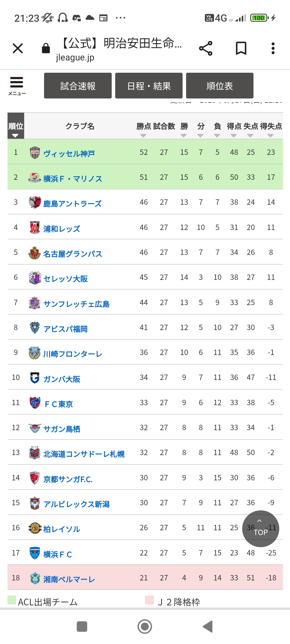Open the 横浜F・マリノス club link
Image resolution: width=290 pixels, height=644 pixels.
point(73,179)
